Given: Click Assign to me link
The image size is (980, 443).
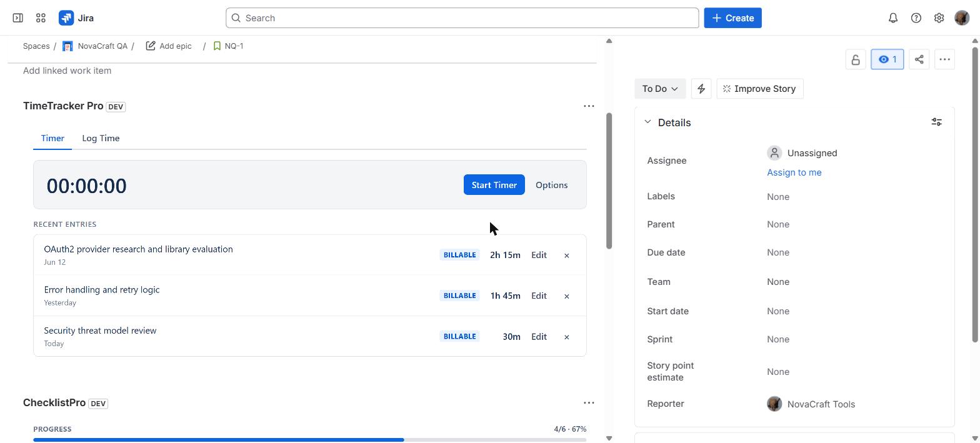Looking at the screenshot, I should coord(794,172).
